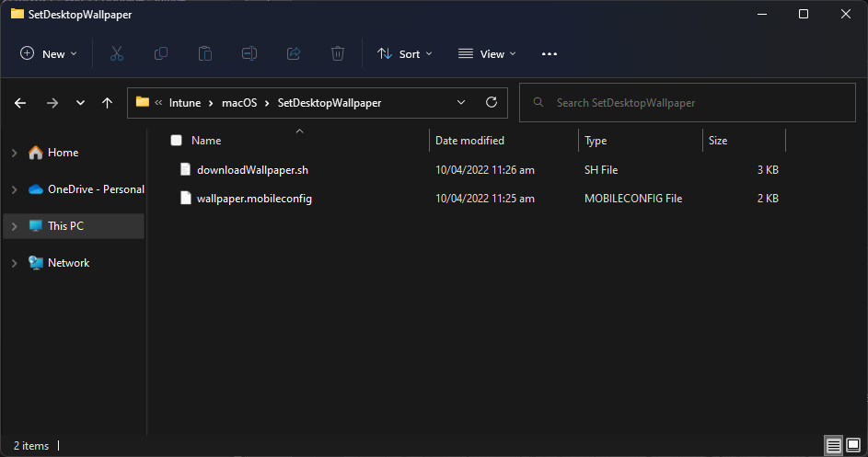Maximize the SetDesktopWallpaper window
868x457 pixels.
pyautogui.click(x=804, y=14)
